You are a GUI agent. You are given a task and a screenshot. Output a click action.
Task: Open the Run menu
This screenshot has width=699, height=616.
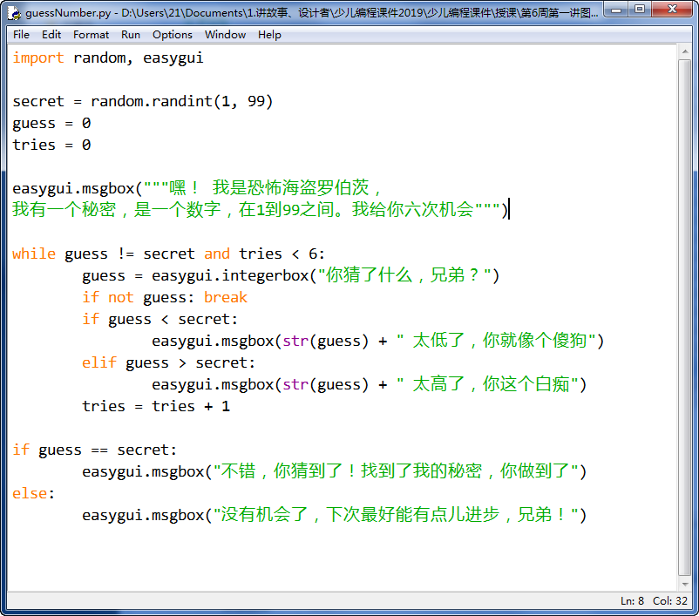click(131, 35)
